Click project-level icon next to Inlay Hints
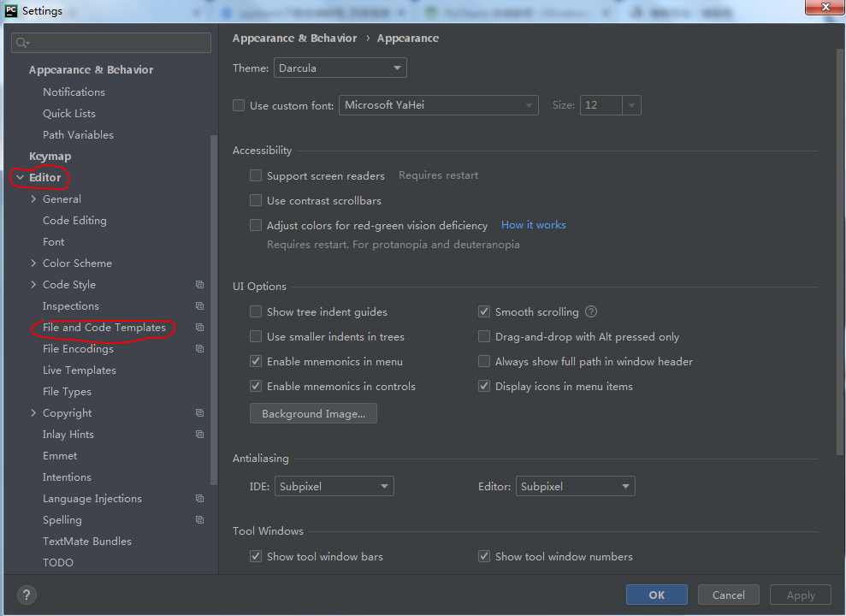846x616 pixels. tap(199, 435)
